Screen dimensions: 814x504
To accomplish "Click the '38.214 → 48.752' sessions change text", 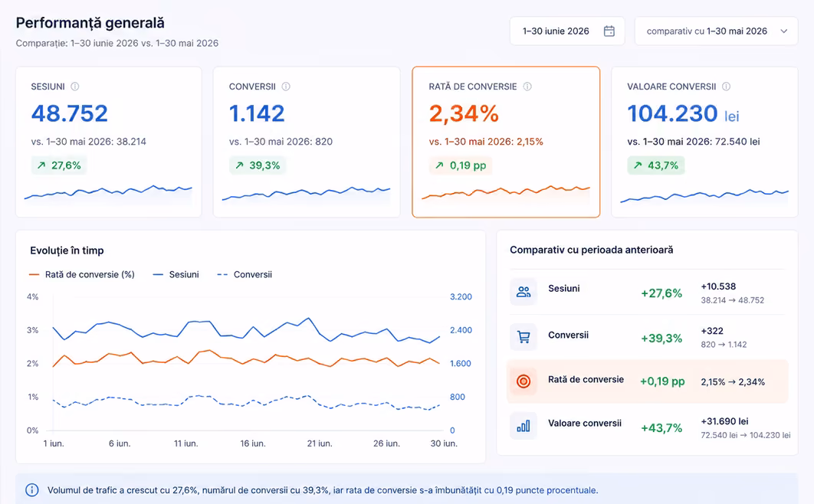I will (733, 300).
